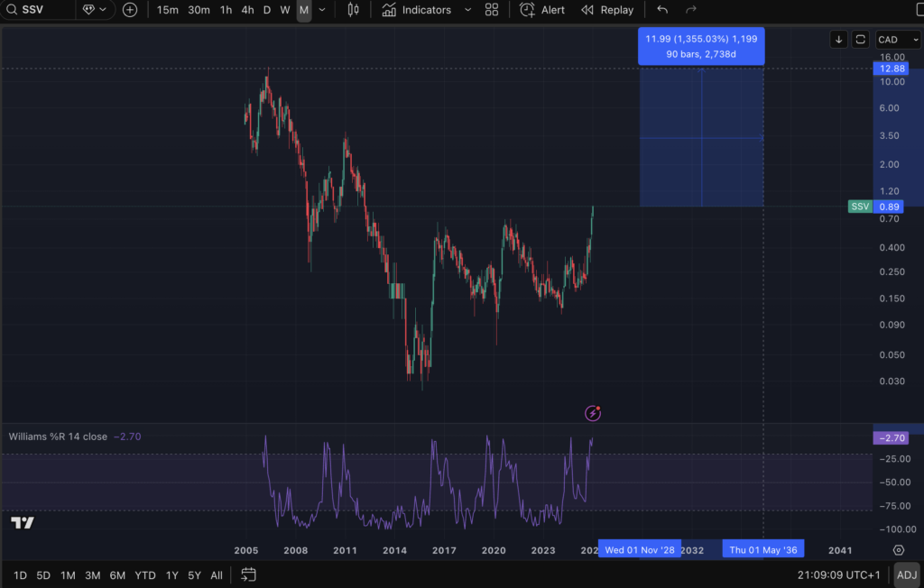Image resolution: width=924 pixels, height=588 pixels.
Task: Open the candlestick chart style selector
Action: [x=353, y=10]
